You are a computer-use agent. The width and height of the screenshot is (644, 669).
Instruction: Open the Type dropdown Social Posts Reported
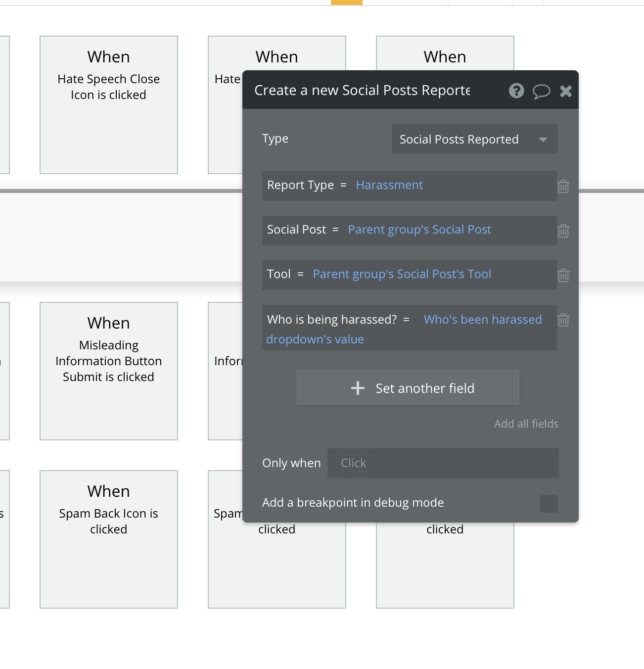[474, 139]
